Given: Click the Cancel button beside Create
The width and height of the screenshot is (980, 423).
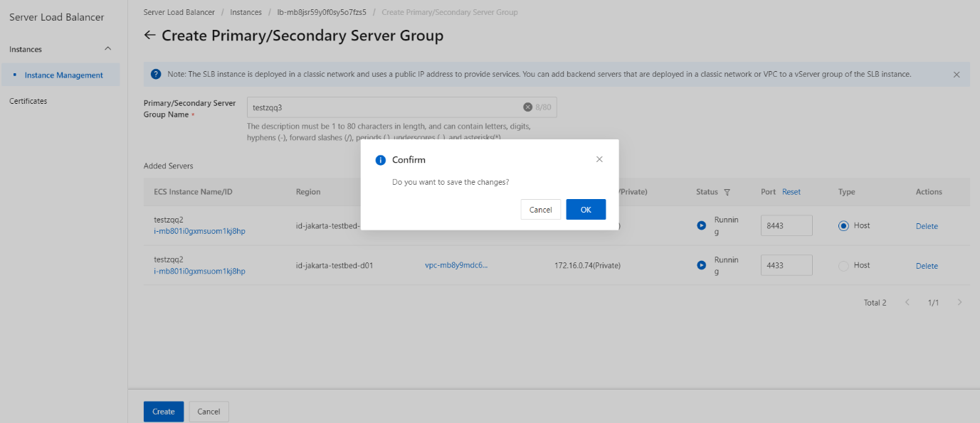Looking at the screenshot, I should click(209, 412).
